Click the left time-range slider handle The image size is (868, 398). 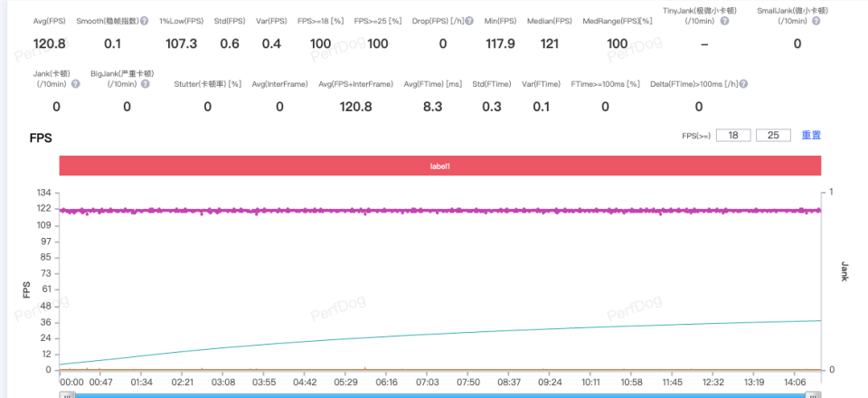click(67, 395)
